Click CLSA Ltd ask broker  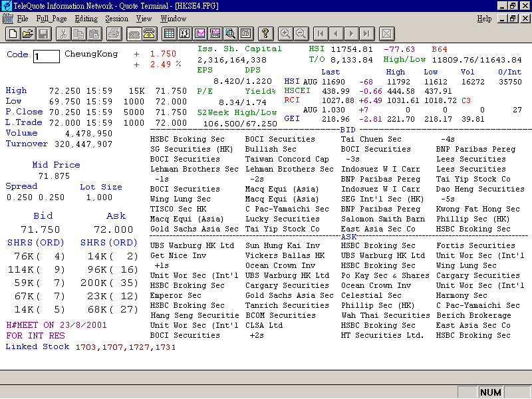click(264, 325)
